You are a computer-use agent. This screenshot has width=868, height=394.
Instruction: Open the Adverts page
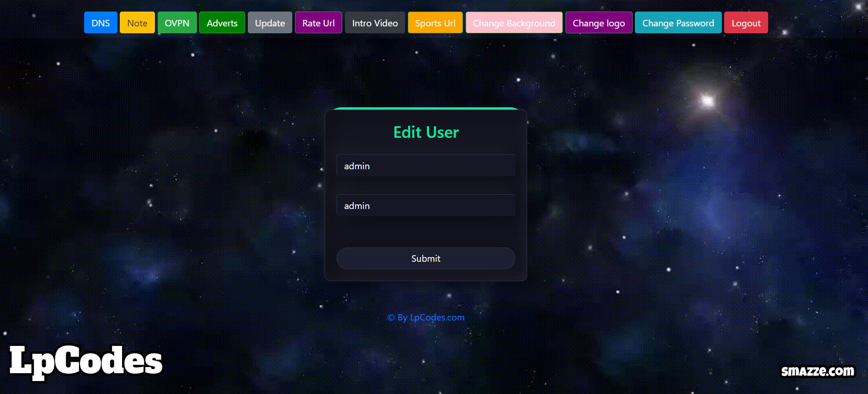222,23
